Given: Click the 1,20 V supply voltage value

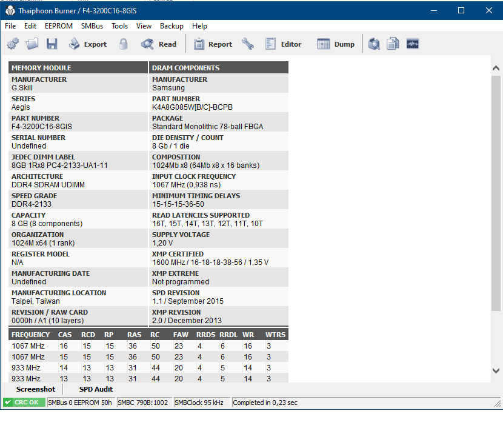Looking at the screenshot, I should (162, 243).
